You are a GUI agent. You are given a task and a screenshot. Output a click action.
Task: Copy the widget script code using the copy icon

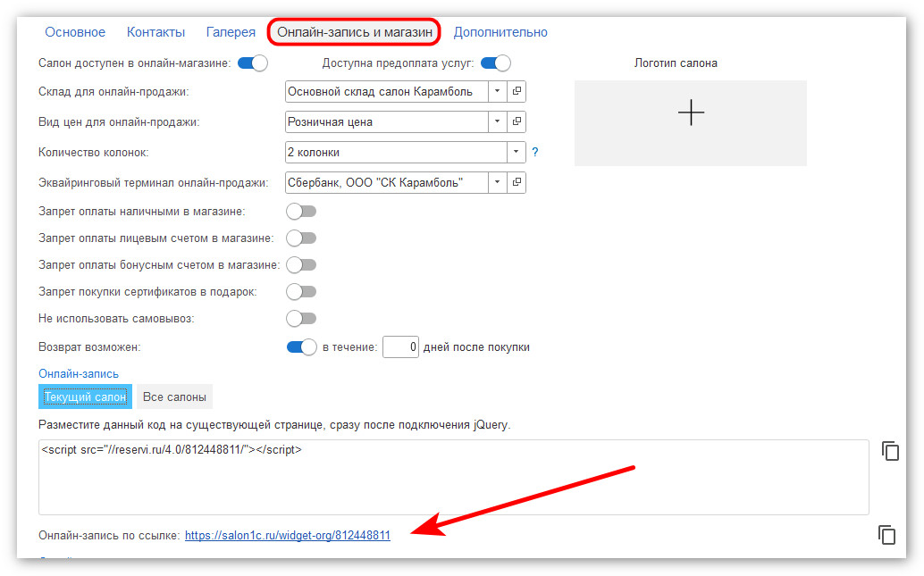pos(890,451)
